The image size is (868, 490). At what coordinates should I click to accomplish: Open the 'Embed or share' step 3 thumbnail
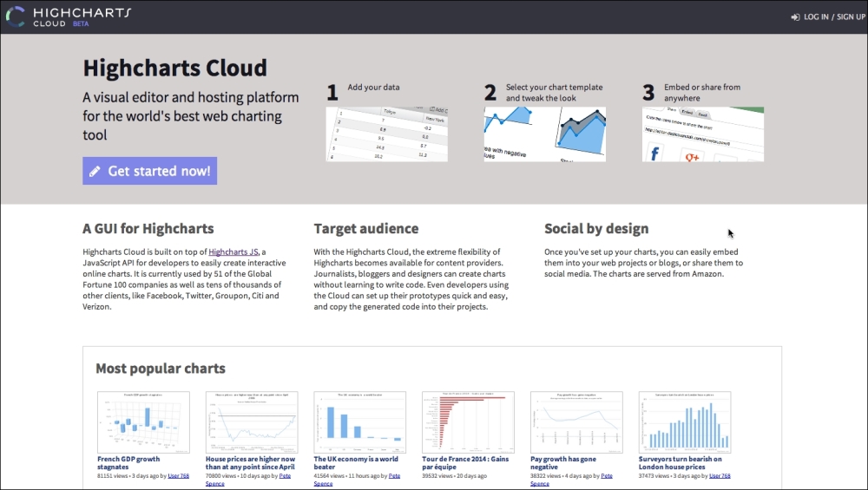click(x=703, y=134)
